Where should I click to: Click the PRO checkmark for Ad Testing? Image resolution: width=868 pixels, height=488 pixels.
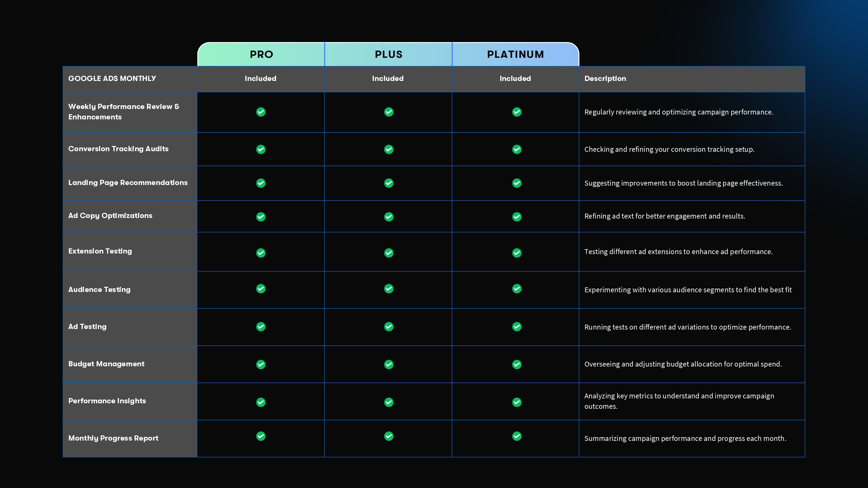pyautogui.click(x=261, y=327)
